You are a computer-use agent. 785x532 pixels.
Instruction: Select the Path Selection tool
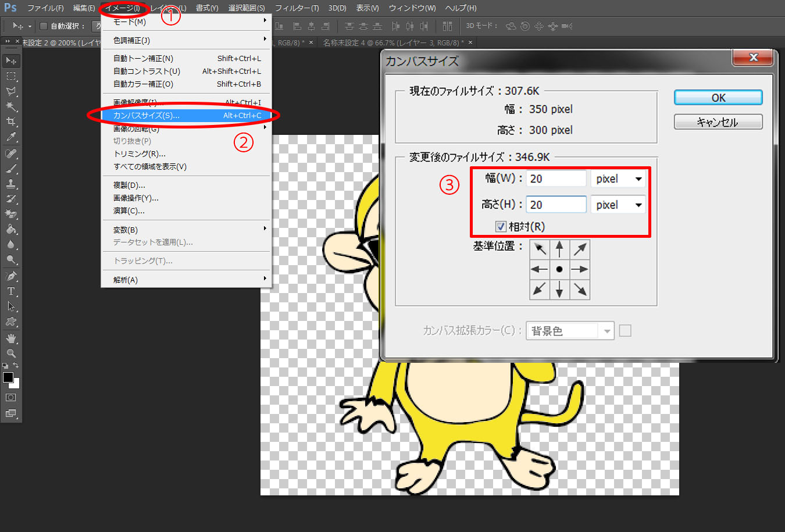(11, 306)
